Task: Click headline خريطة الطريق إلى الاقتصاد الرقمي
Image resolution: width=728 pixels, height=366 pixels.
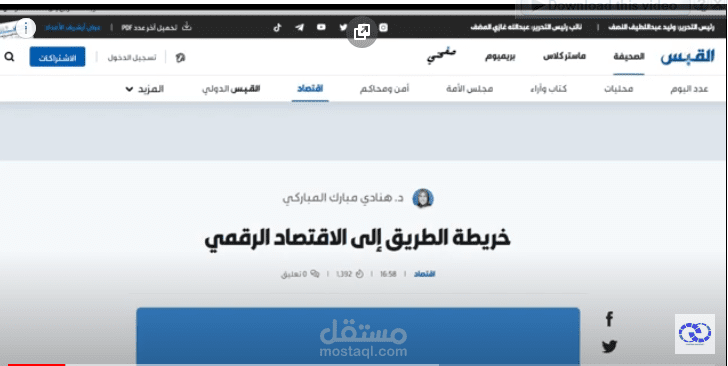Action: (x=358, y=238)
